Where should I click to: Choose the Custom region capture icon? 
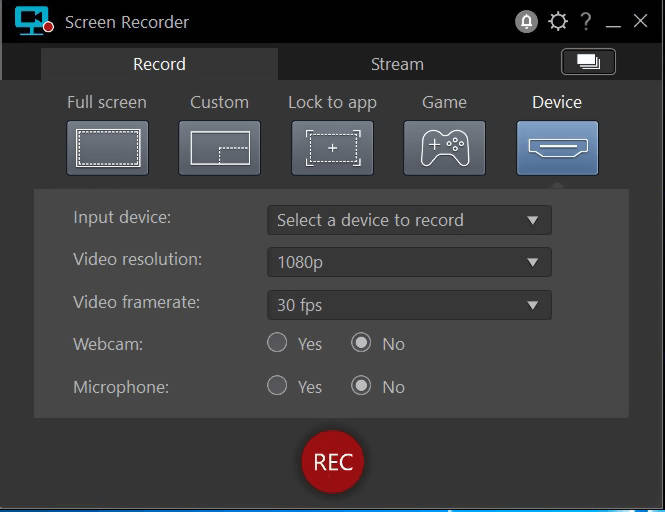tap(220, 148)
